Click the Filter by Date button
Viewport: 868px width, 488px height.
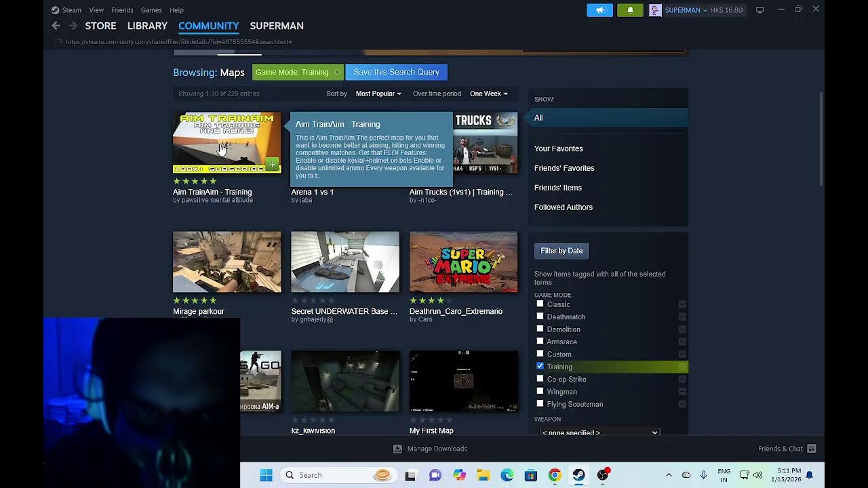click(x=561, y=251)
